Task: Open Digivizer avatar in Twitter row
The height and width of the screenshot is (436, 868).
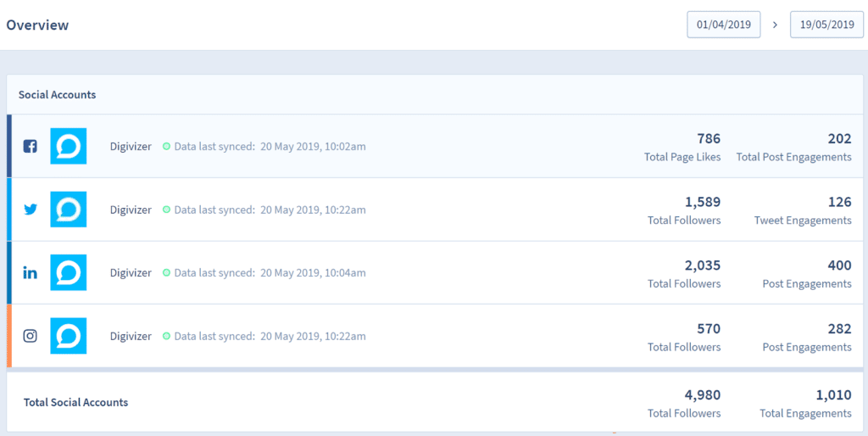Action: [69, 210]
